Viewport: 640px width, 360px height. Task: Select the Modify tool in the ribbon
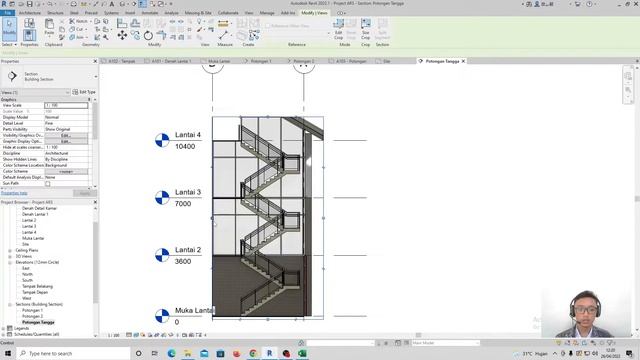coord(9,29)
